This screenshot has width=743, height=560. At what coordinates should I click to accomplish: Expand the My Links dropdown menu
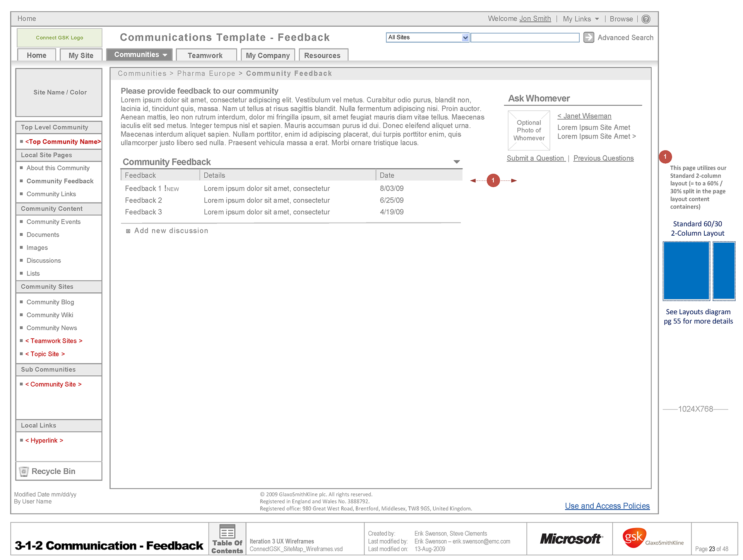click(581, 19)
